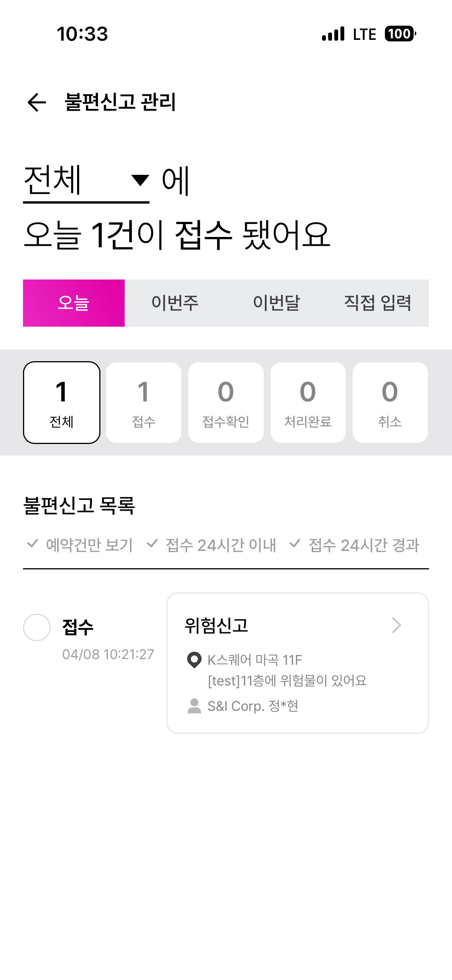Expand the 위험신고 detail chevron

coord(396,625)
